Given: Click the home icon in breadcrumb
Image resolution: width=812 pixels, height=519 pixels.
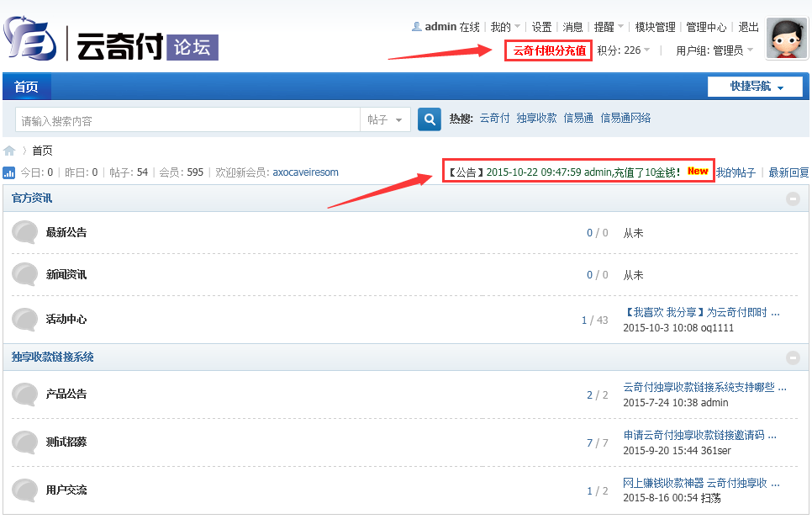Looking at the screenshot, I should pos(9,151).
